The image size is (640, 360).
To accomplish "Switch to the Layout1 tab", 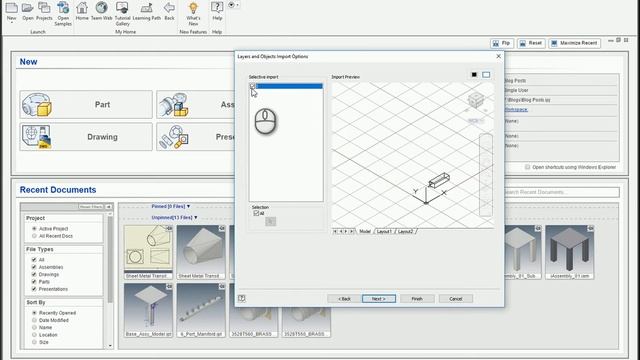I will [x=384, y=231].
